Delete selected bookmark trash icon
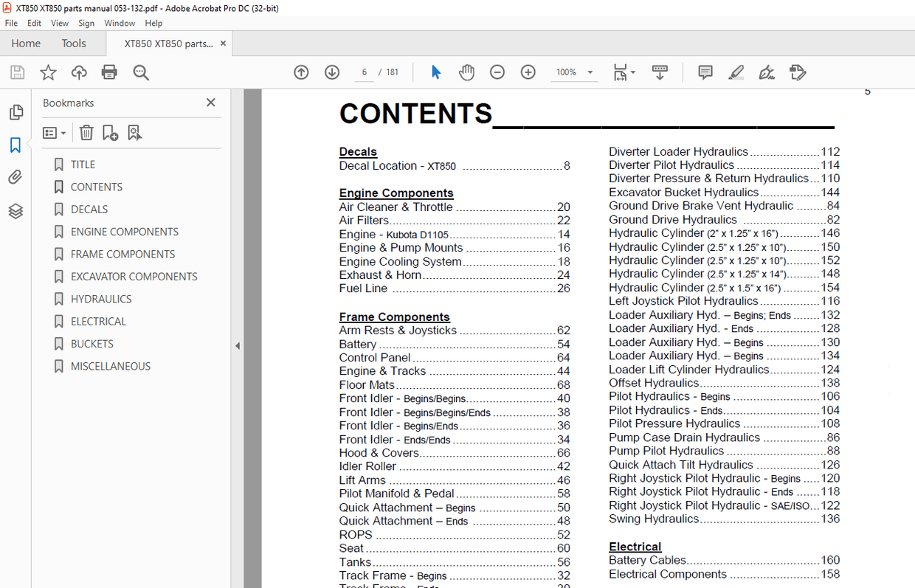Image resolution: width=915 pixels, height=588 pixels. pos(86,133)
